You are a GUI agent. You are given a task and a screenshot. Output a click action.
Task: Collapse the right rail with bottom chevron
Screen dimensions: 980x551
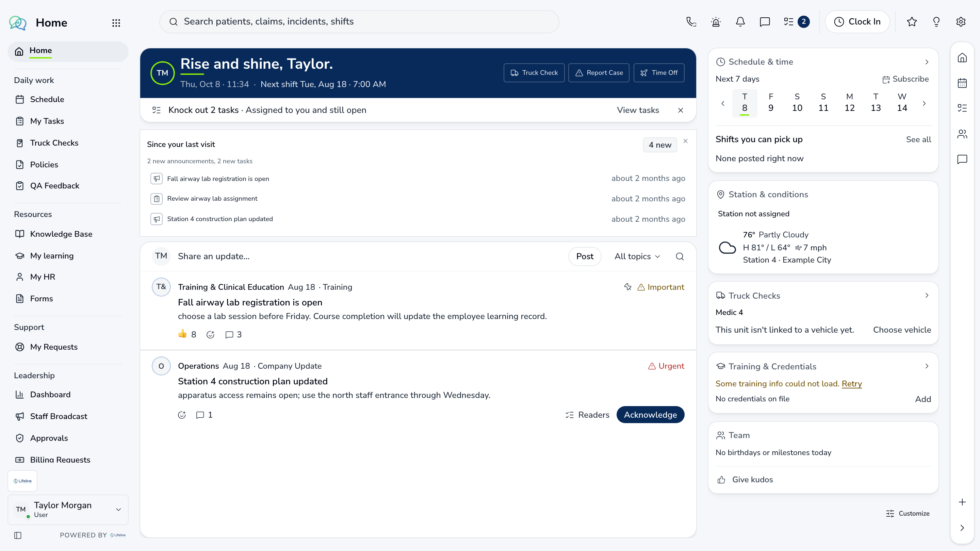962,528
